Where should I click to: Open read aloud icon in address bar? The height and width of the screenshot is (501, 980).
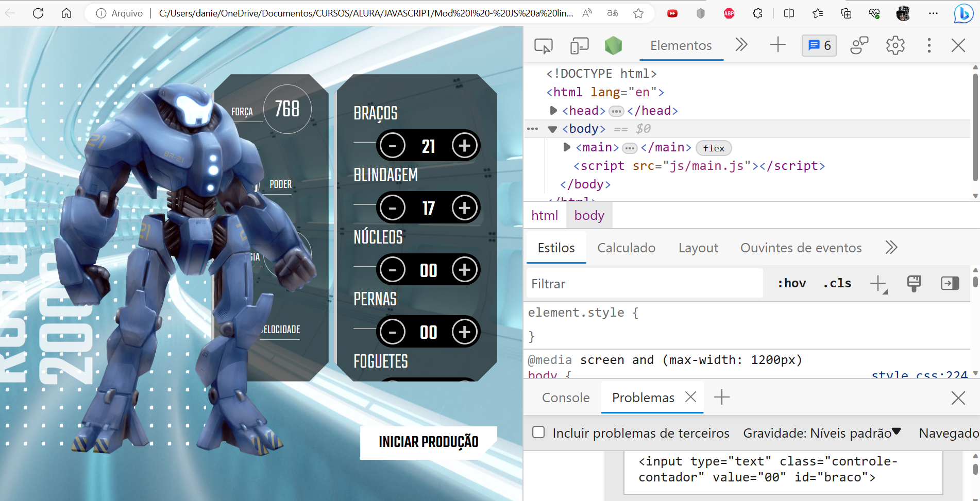coord(587,13)
